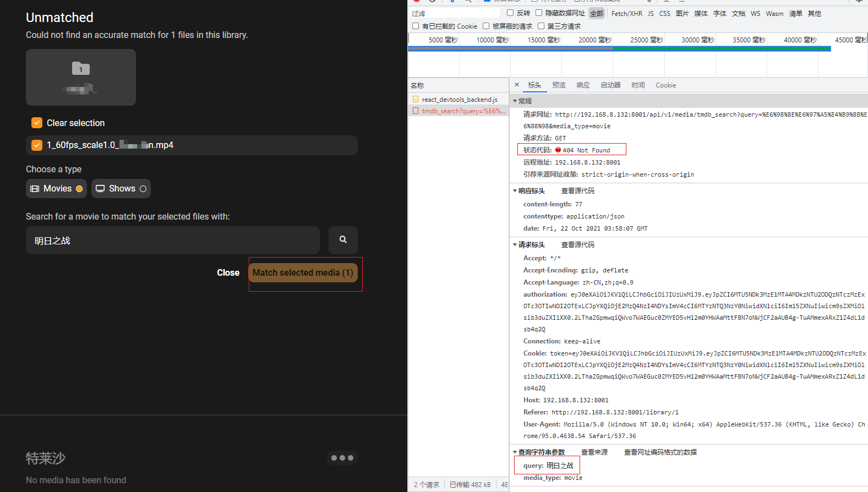868x492 pixels.
Task: Toggle the Clear selection checkbox
Action: tap(37, 123)
